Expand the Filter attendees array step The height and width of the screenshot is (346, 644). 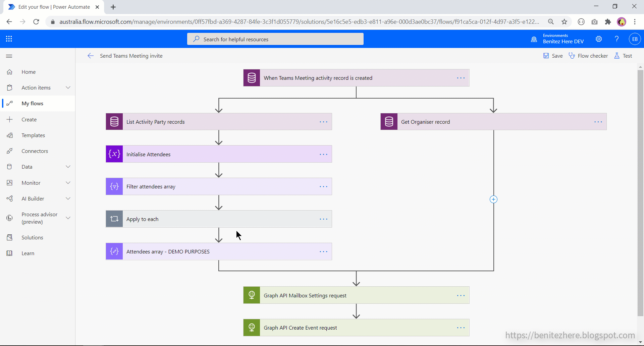coord(219,186)
